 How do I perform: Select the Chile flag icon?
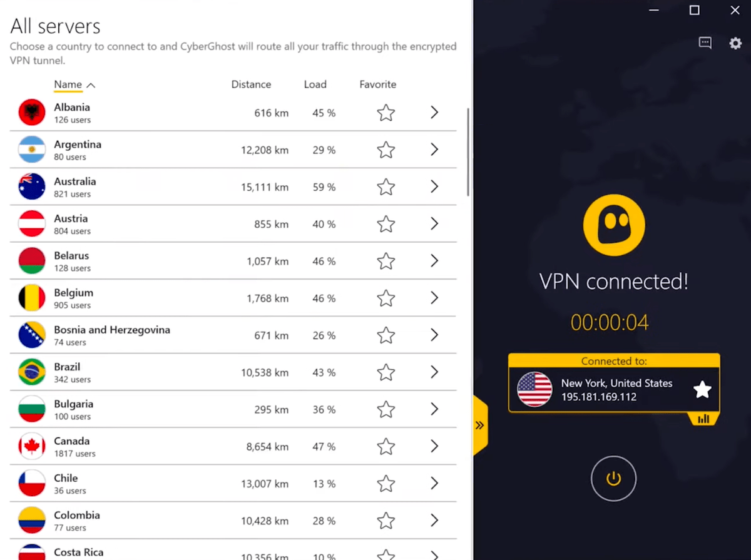31,483
